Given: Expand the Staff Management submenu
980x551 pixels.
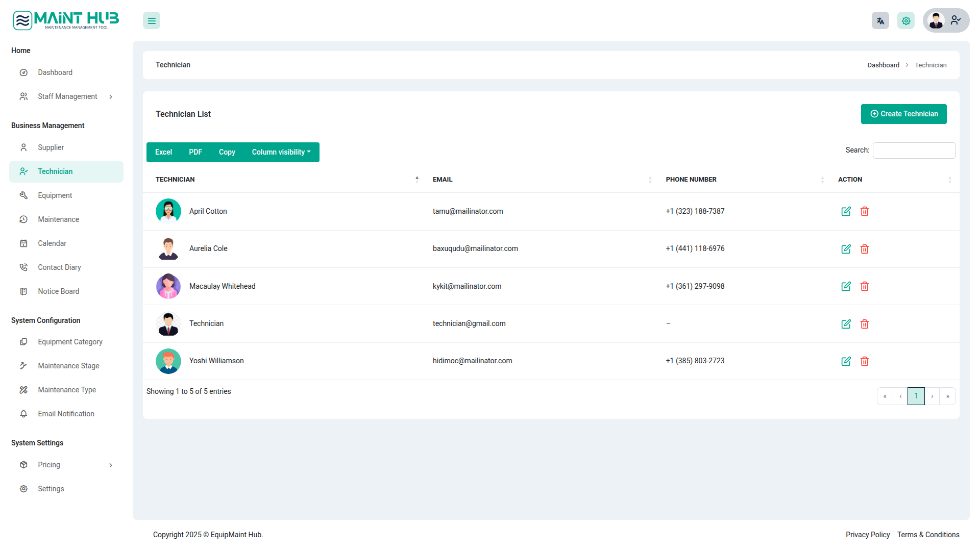Looking at the screenshot, I should pos(67,96).
